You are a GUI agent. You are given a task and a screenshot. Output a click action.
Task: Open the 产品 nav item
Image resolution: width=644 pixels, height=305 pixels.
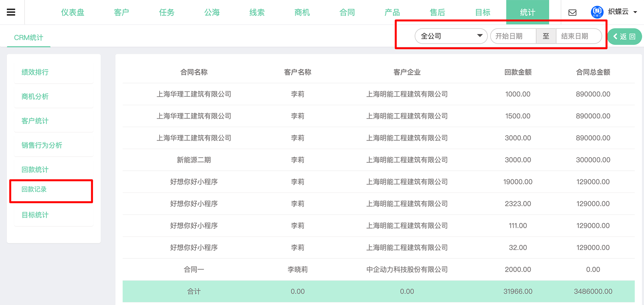[x=392, y=13]
